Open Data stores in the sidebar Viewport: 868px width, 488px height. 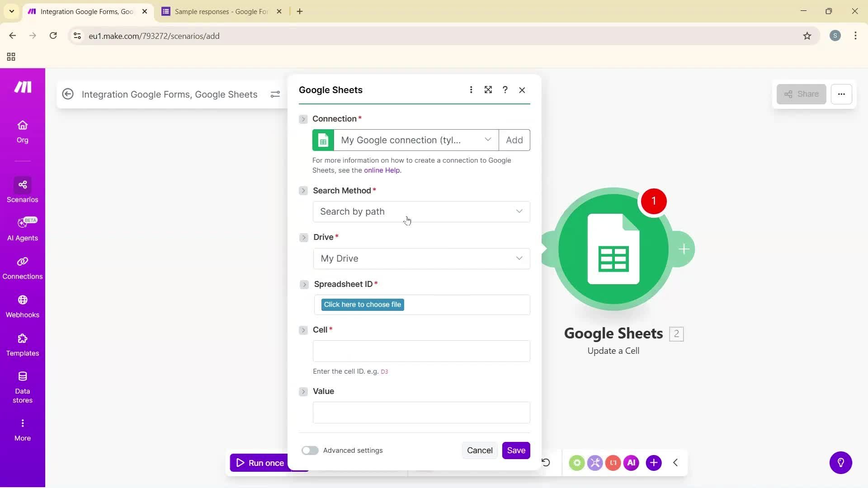pos(22,386)
